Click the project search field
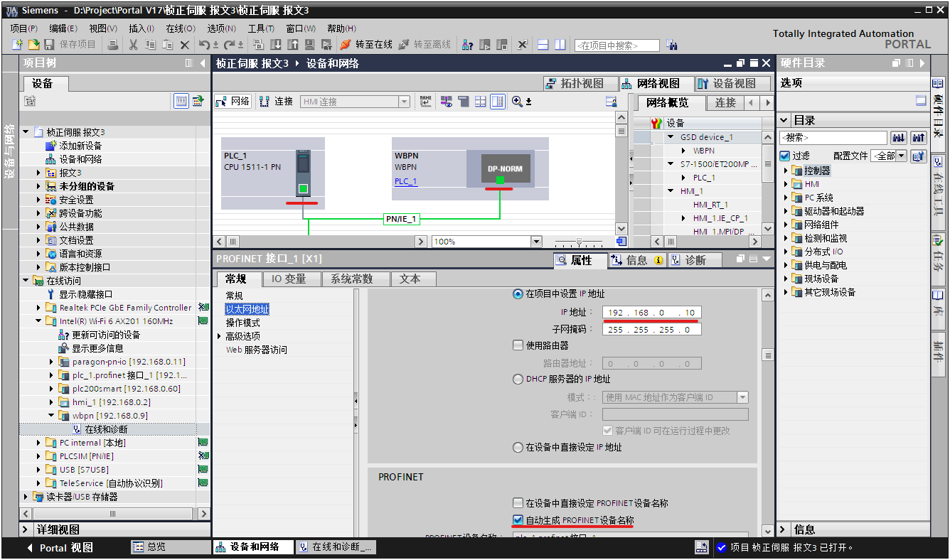Image resolution: width=950 pixels, height=560 pixels. [x=617, y=45]
